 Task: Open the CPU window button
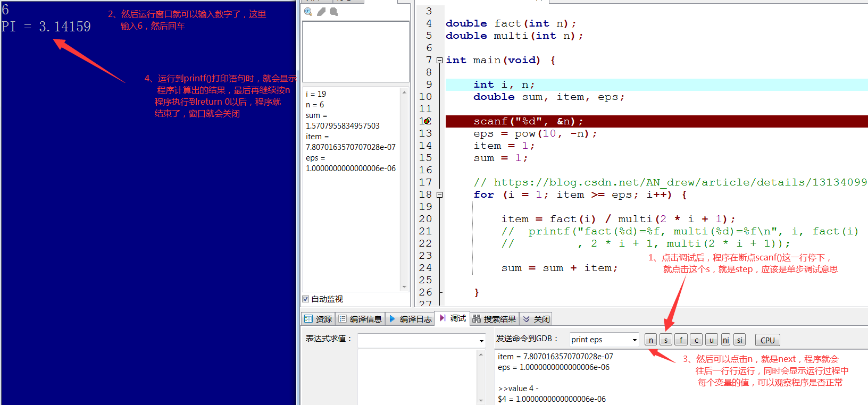point(767,340)
